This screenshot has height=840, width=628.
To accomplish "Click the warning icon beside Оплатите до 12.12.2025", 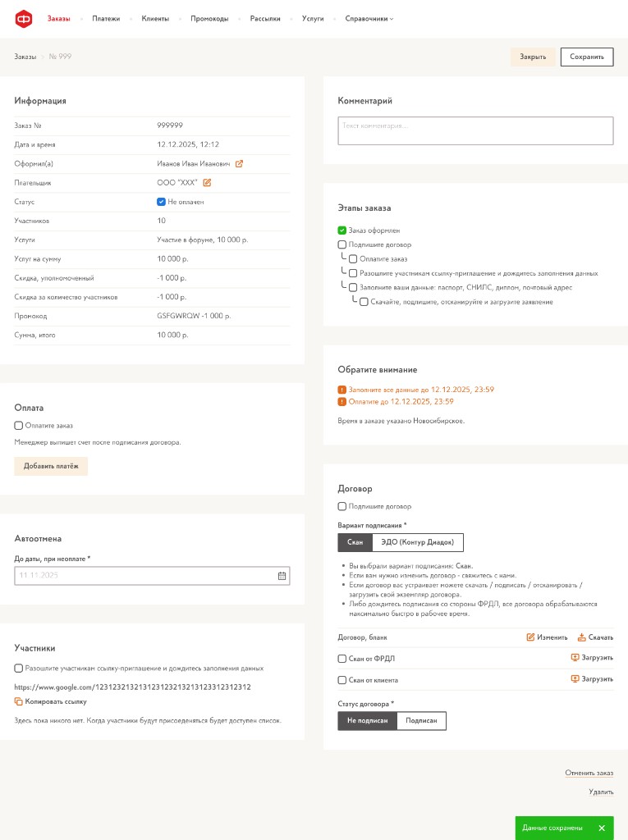I will click(x=342, y=402).
